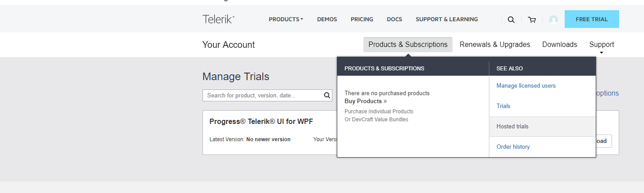Screen dimensions: 644x193
Task: Open the Downloads account tab
Action: pyautogui.click(x=559, y=45)
